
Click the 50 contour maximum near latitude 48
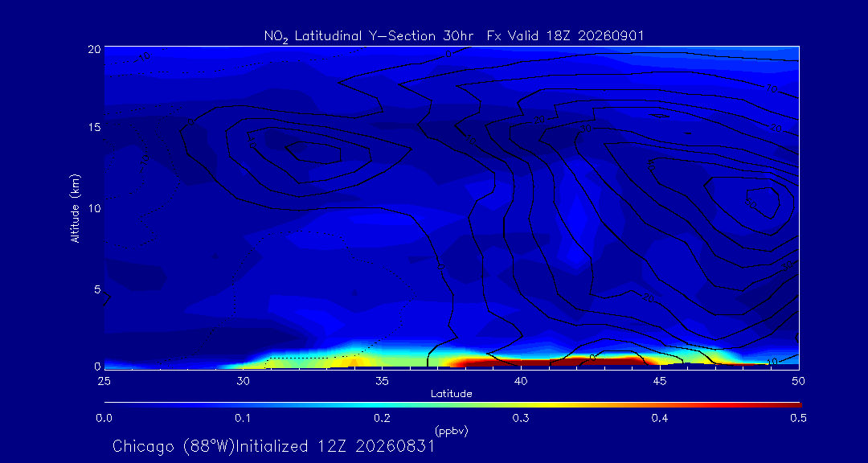pos(751,203)
